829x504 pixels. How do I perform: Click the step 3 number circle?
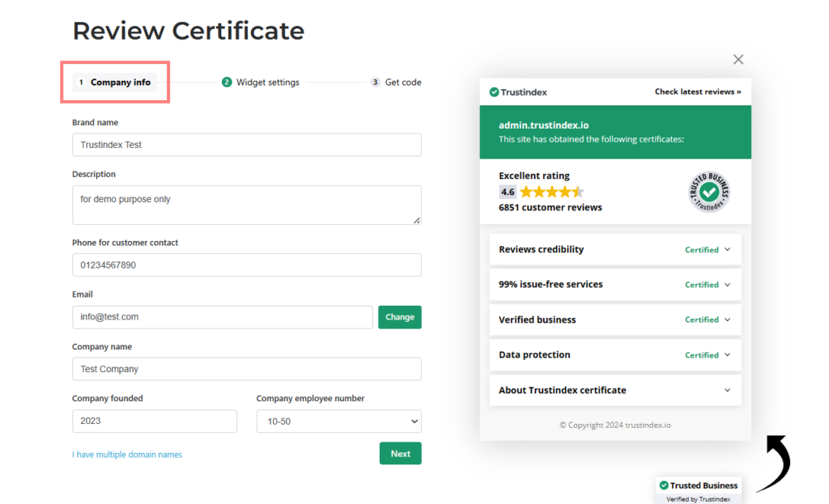[x=375, y=82]
